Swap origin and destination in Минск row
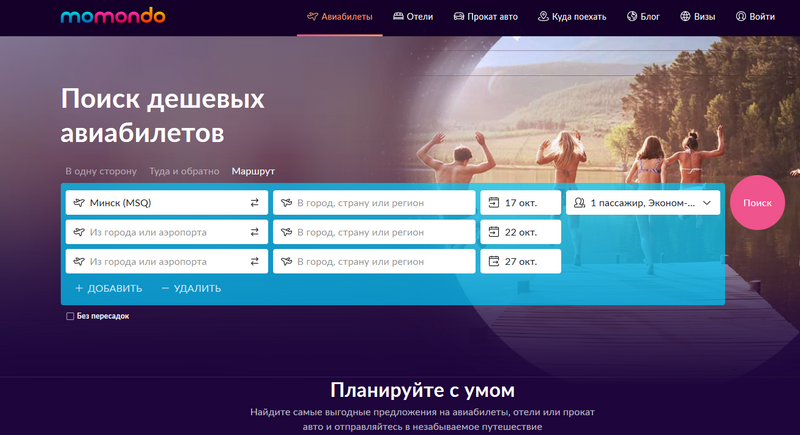Viewport: 800px width, 435px height. 255,202
